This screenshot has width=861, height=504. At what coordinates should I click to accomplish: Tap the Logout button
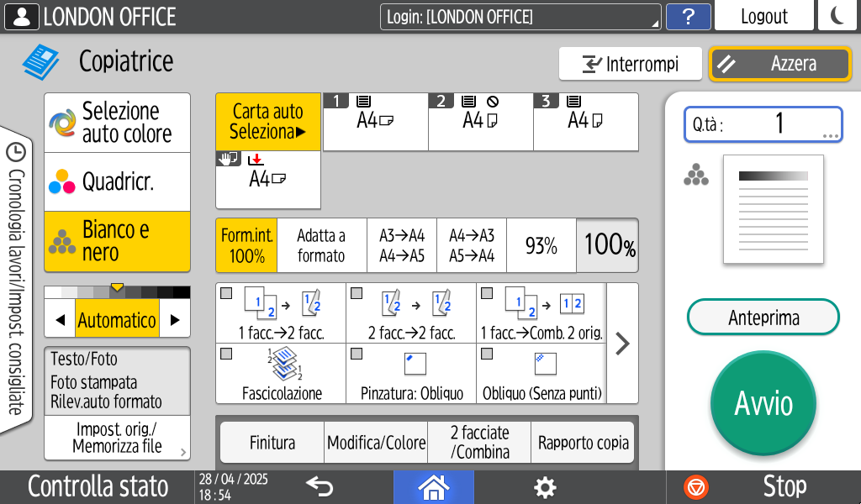pos(763,16)
